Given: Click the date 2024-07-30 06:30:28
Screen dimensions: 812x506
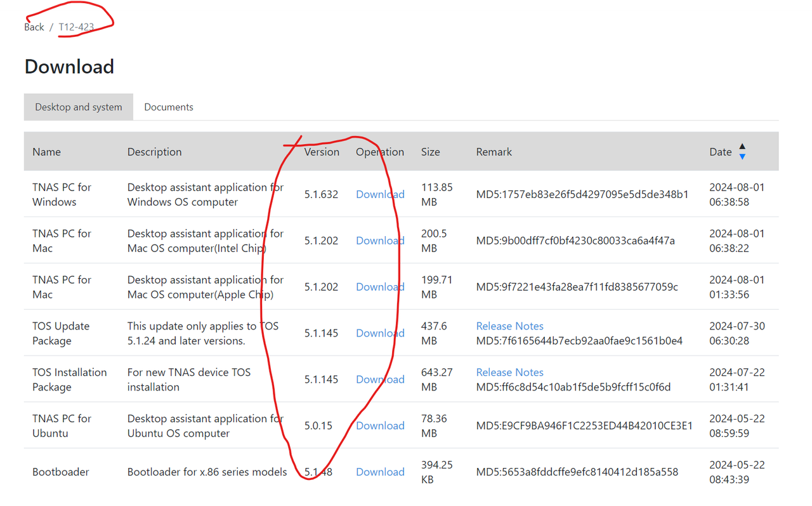Looking at the screenshot, I should (737, 333).
